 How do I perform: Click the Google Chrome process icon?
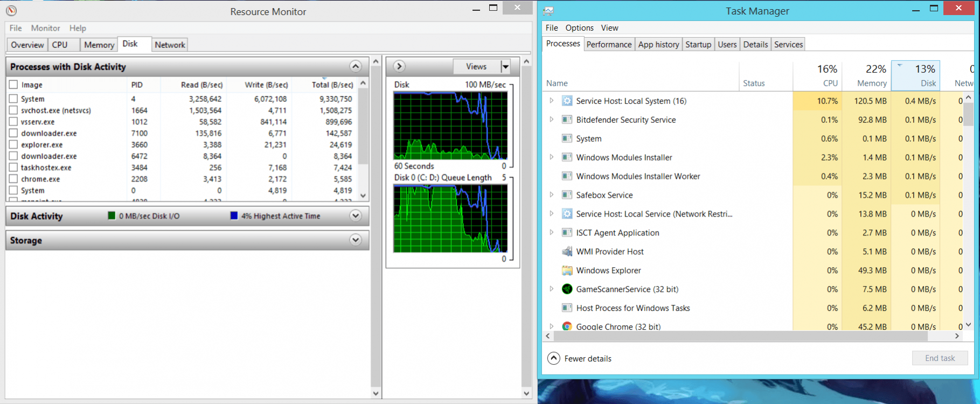[x=567, y=326]
